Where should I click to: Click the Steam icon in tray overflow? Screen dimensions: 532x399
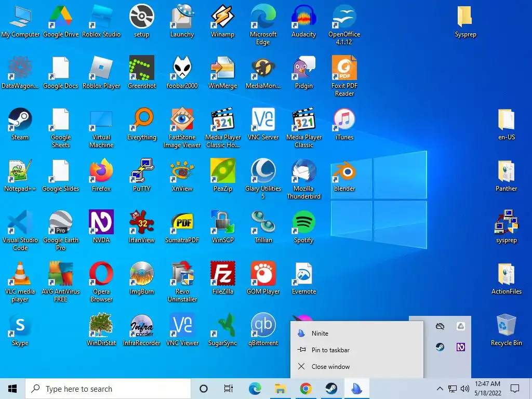(x=440, y=347)
